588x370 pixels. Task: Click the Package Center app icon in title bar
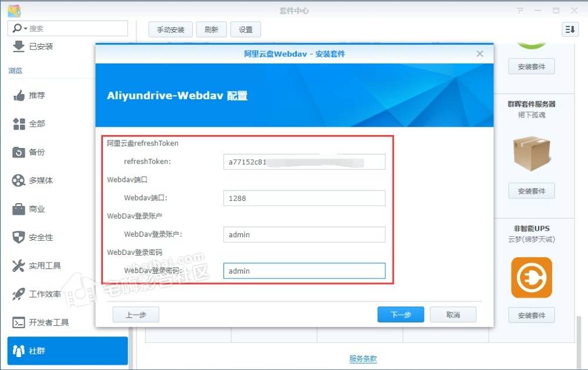click(x=14, y=11)
